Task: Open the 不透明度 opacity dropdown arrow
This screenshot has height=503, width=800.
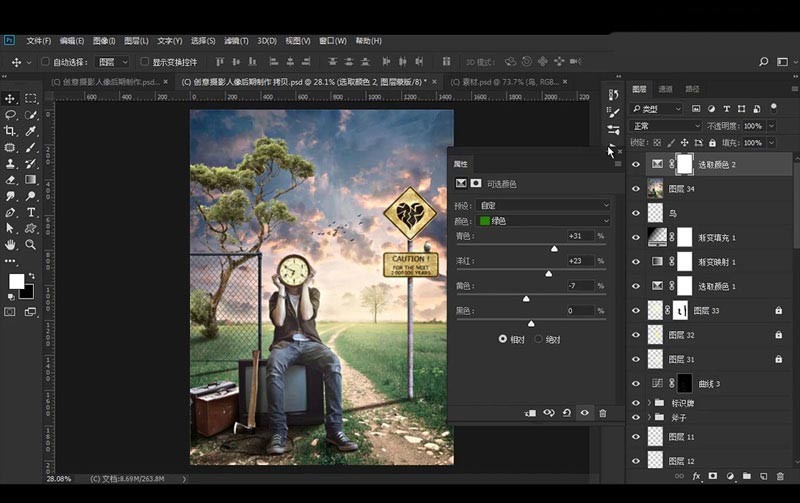Action: click(771, 126)
